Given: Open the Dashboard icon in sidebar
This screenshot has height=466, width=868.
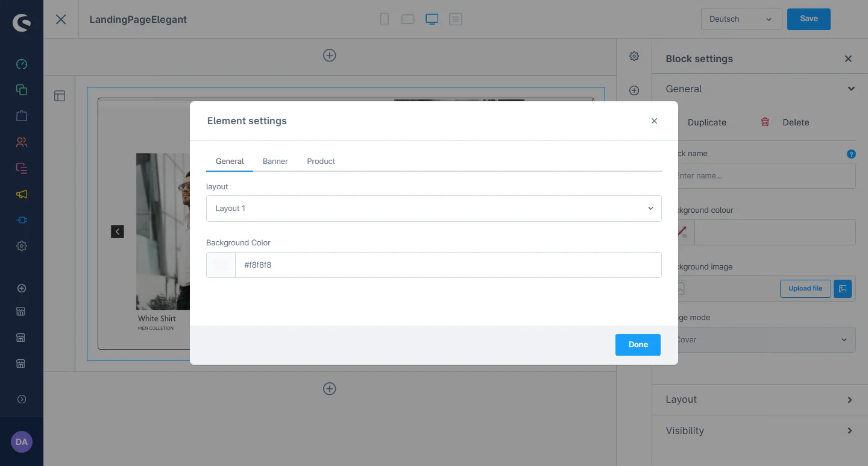Looking at the screenshot, I should coord(22,64).
